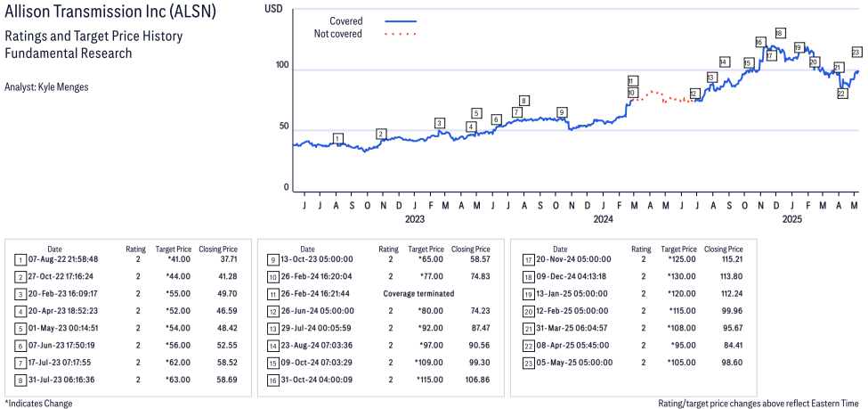Click the red dotted Not covered legend sample
Image resolution: width=868 pixels, height=409 pixels.
coord(401,35)
